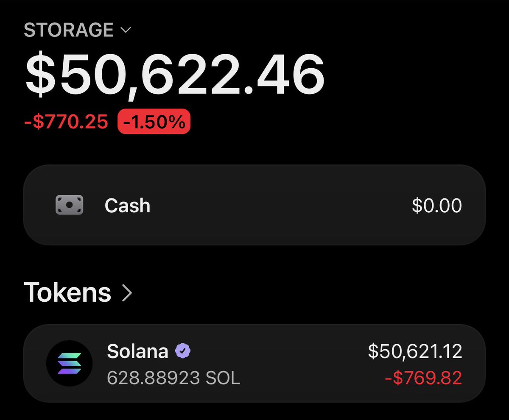
Task: Click the -1.50% change badge
Action: point(154,122)
